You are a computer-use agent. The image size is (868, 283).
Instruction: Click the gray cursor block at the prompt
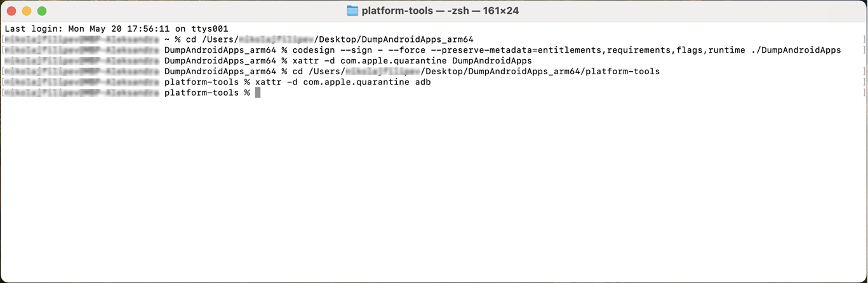tap(258, 93)
